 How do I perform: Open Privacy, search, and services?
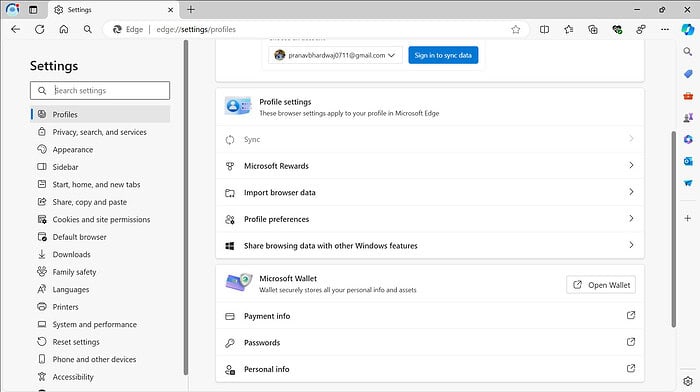pyautogui.click(x=100, y=132)
